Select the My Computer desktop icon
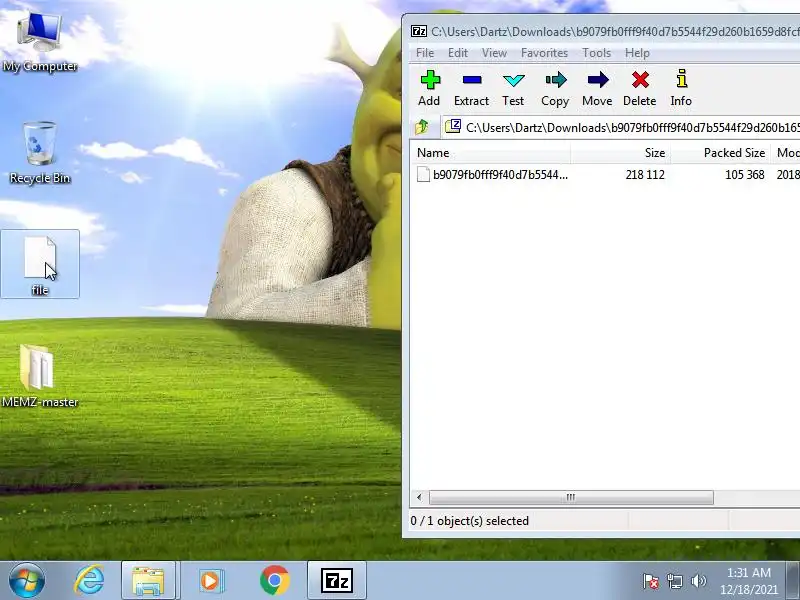This screenshot has width=800, height=600. tap(40, 42)
